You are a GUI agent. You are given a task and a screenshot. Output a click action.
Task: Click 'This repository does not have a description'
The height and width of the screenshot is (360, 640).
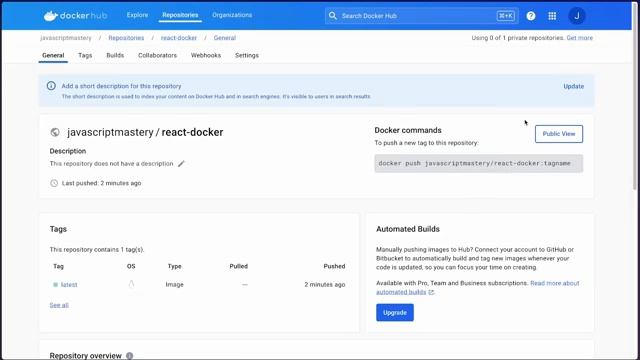pyautogui.click(x=111, y=164)
